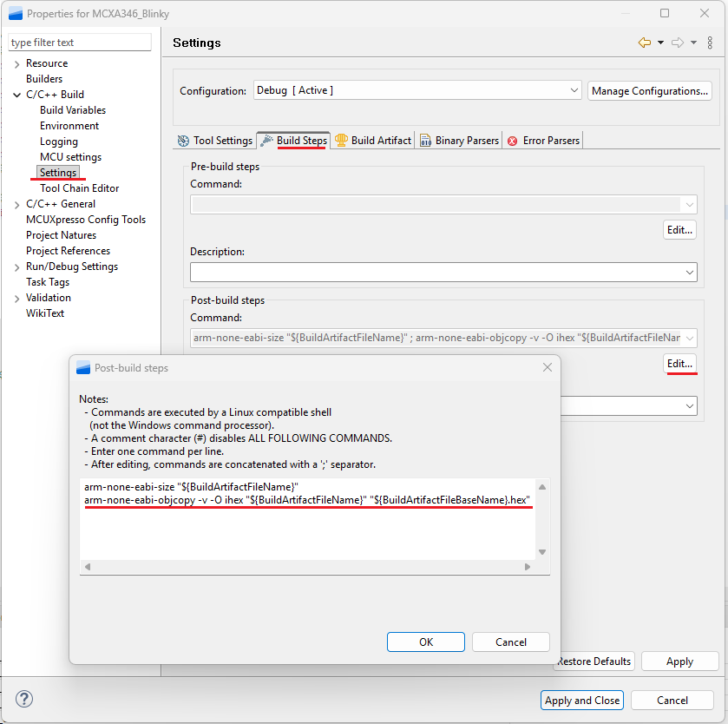This screenshot has height=724, width=728.
Task: Click the type filter text field
Action: point(80,43)
